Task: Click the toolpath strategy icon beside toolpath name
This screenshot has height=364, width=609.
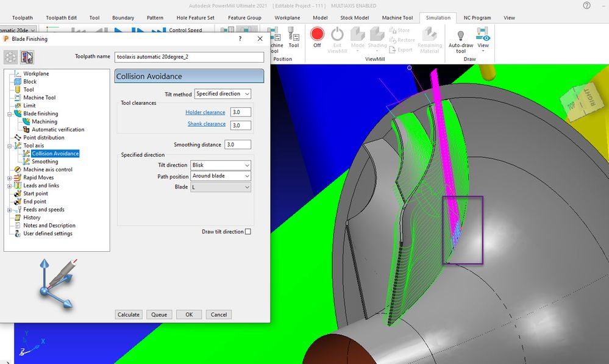Action: pyautogui.click(x=27, y=57)
